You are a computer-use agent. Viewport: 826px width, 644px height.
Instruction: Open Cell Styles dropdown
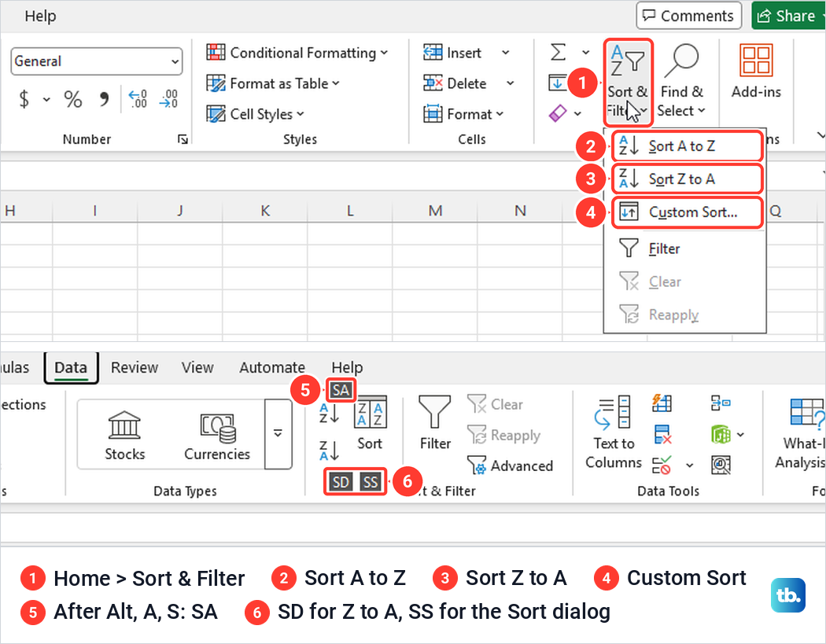[255, 114]
